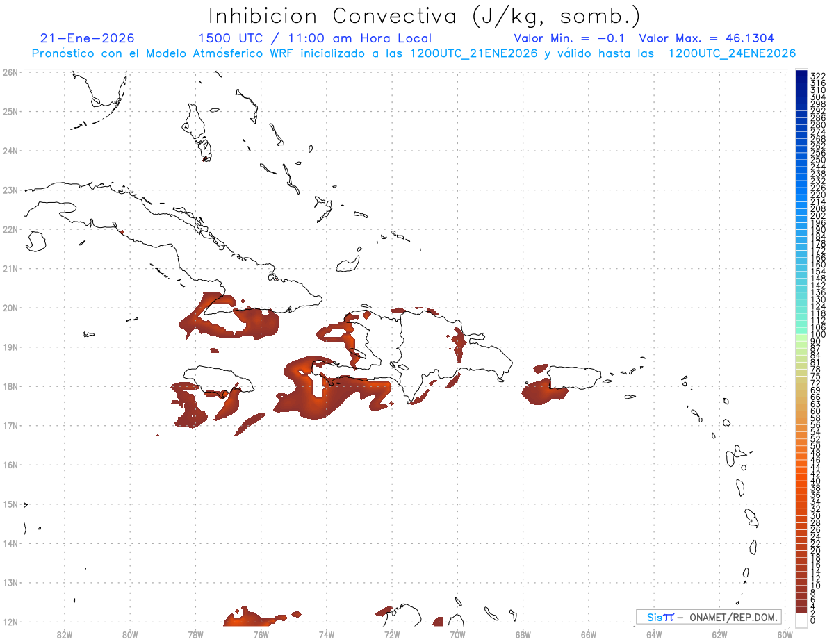The width and height of the screenshot is (834, 644).
Task: Click the 60W longitude label
Action: pos(785,634)
